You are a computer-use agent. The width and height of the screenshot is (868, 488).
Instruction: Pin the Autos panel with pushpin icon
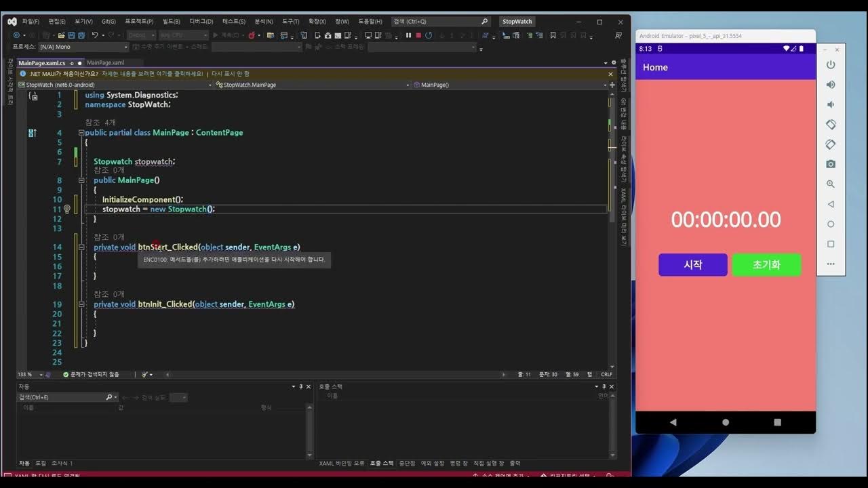click(x=302, y=386)
